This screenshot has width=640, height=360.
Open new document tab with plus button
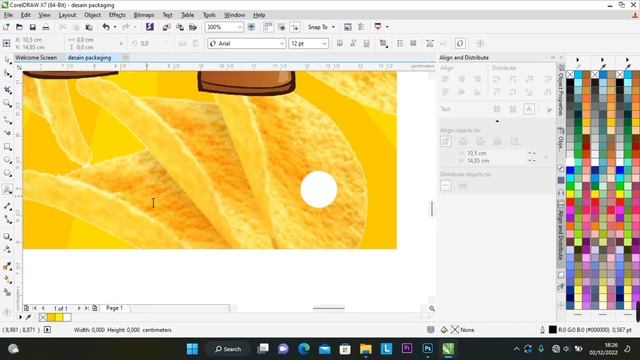126,58
